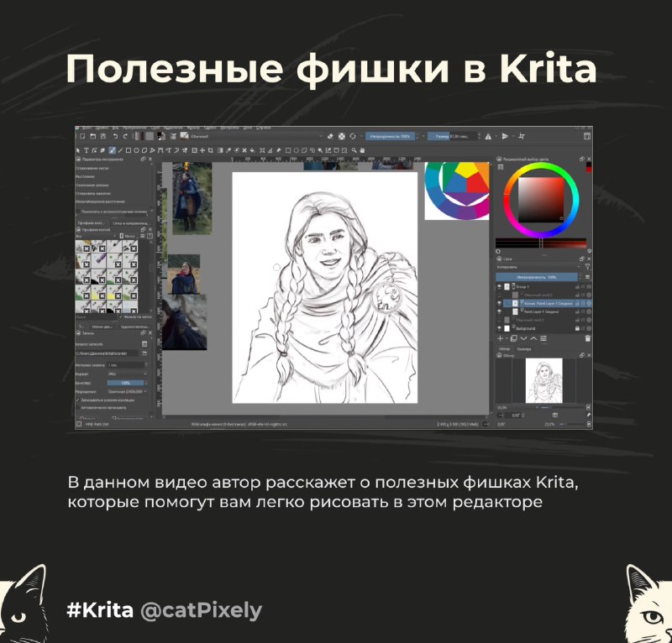672x643 pixels.
Task: Select the Move tool
Action: [x=202, y=150]
